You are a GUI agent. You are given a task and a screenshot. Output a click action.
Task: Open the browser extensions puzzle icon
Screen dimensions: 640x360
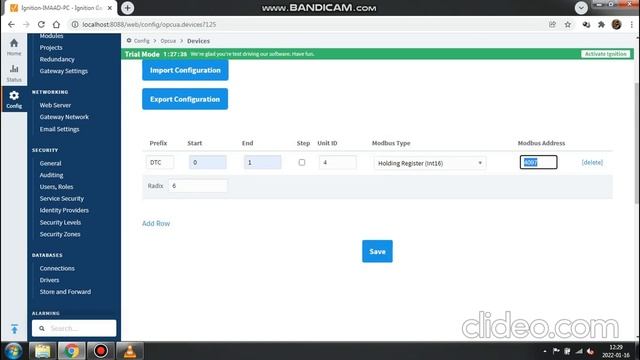601,24
